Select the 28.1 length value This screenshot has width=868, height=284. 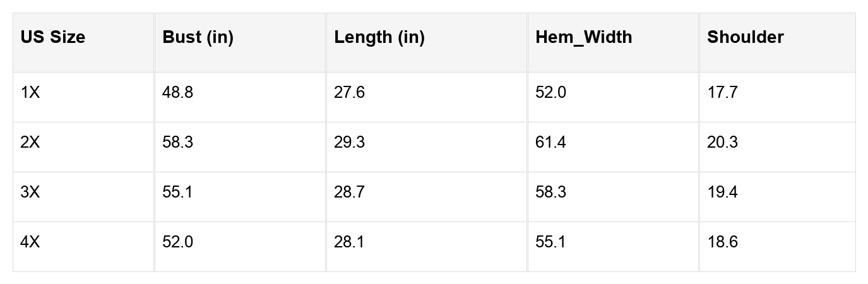coord(349,242)
